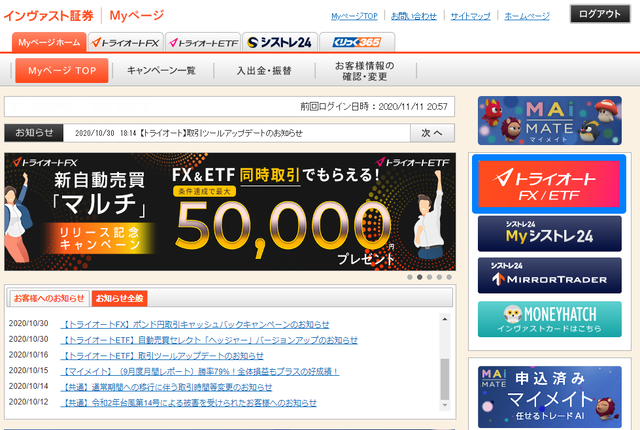Switch to the お客様へのお知らせ tab
This screenshot has height=430, width=640.
[49, 298]
